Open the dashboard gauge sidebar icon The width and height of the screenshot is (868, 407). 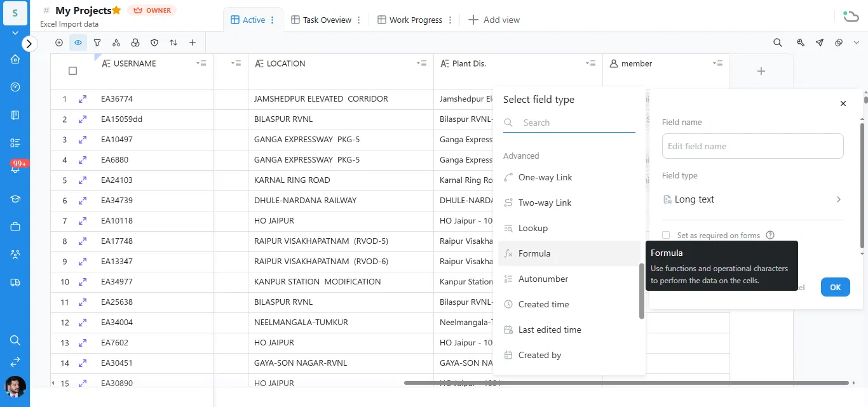(x=15, y=87)
